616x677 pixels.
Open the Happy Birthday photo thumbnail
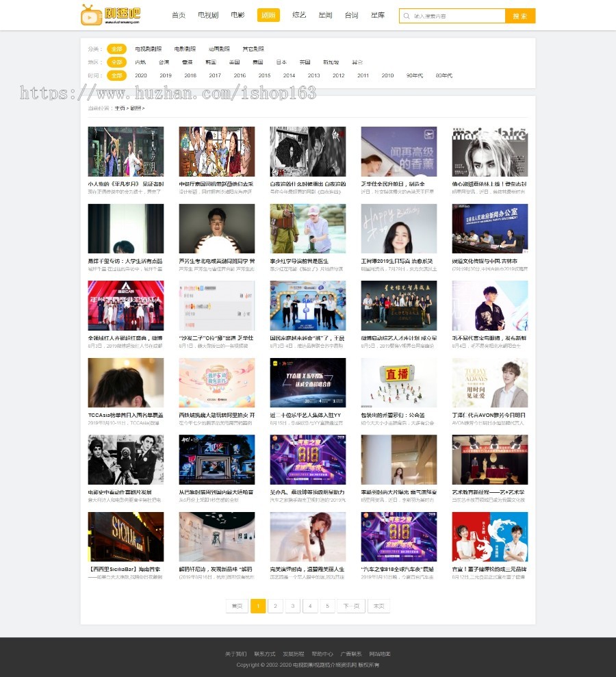(398, 229)
